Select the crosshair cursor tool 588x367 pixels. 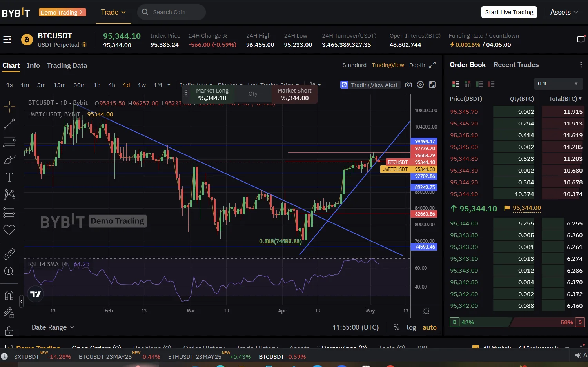[x=9, y=106]
